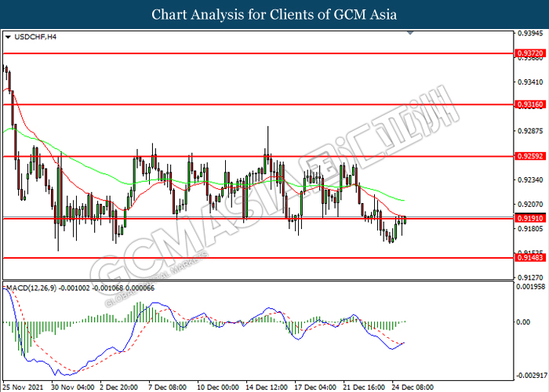Open the USDCHF,H4 chart dropdown arrow
Viewport: 549px width, 392px height.
point(7,36)
